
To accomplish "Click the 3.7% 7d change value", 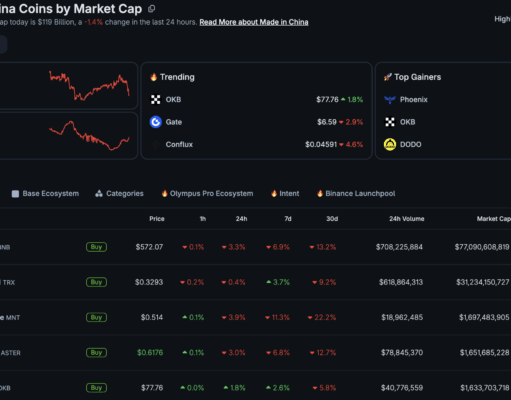I will click(x=278, y=282).
